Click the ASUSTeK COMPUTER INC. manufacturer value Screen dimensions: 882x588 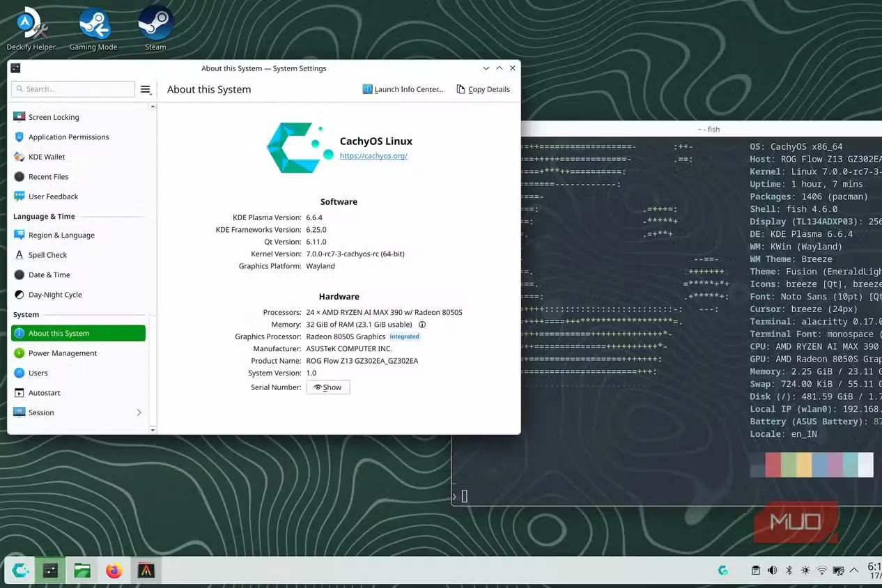tap(349, 348)
